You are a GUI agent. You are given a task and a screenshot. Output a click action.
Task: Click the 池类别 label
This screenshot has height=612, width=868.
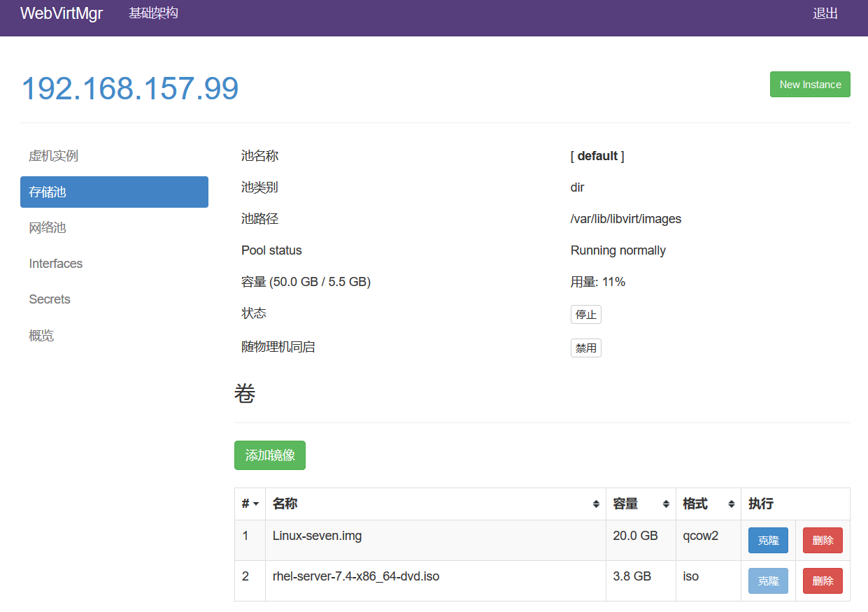[x=259, y=187]
